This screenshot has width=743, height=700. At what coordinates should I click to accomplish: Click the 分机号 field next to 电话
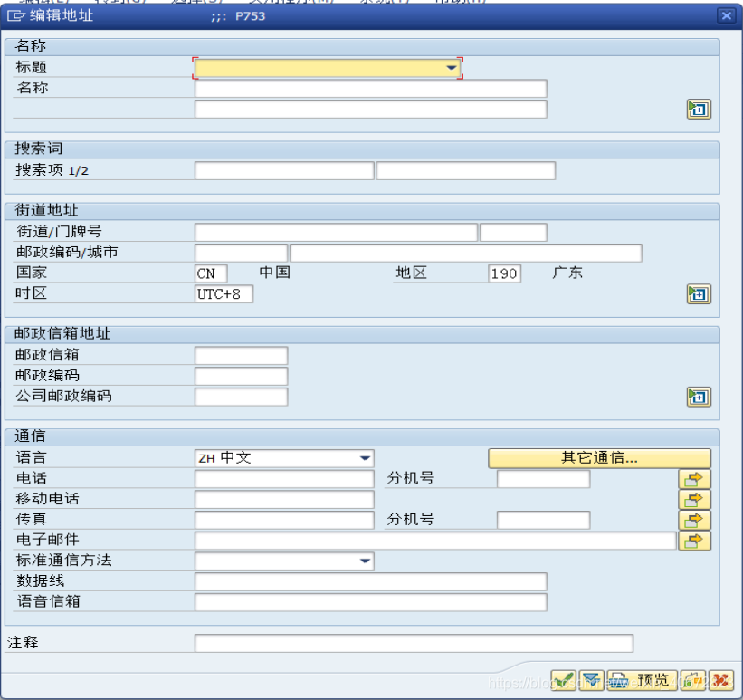pos(544,479)
